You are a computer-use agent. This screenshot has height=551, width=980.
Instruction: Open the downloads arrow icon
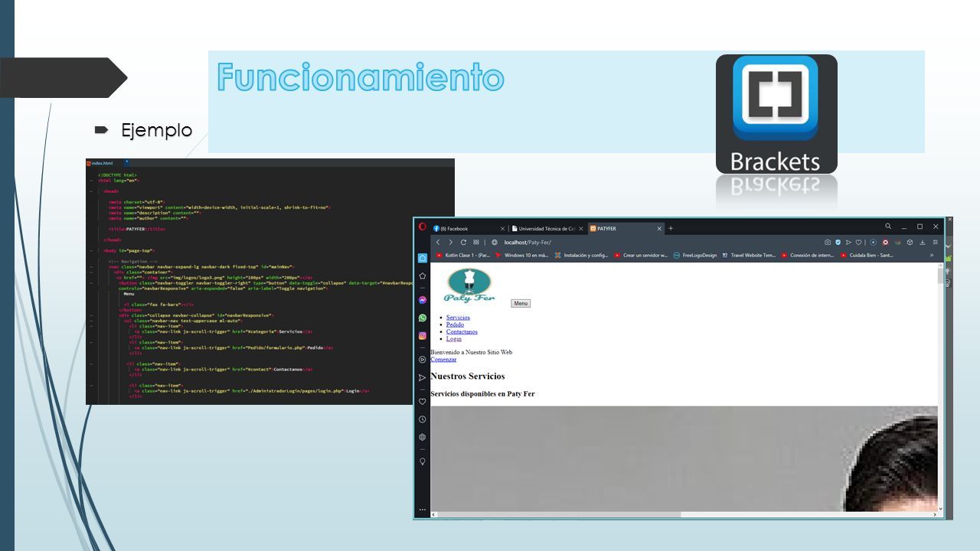pos(923,243)
